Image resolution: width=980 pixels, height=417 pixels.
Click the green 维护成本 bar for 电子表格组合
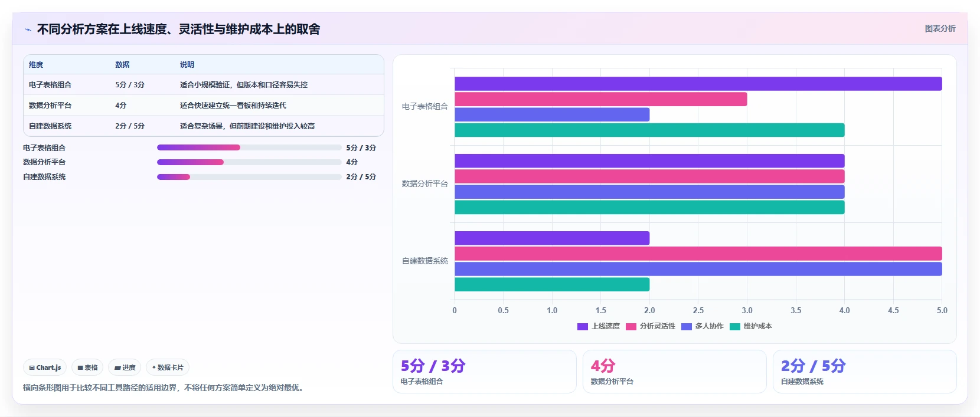(x=649, y=130)
